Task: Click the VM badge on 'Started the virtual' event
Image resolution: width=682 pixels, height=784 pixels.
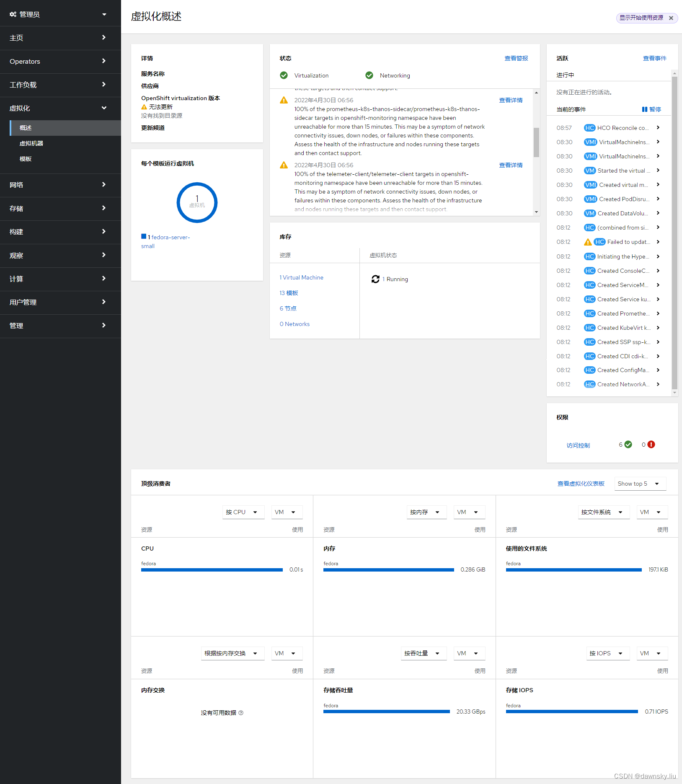Action: click(590, 171)
